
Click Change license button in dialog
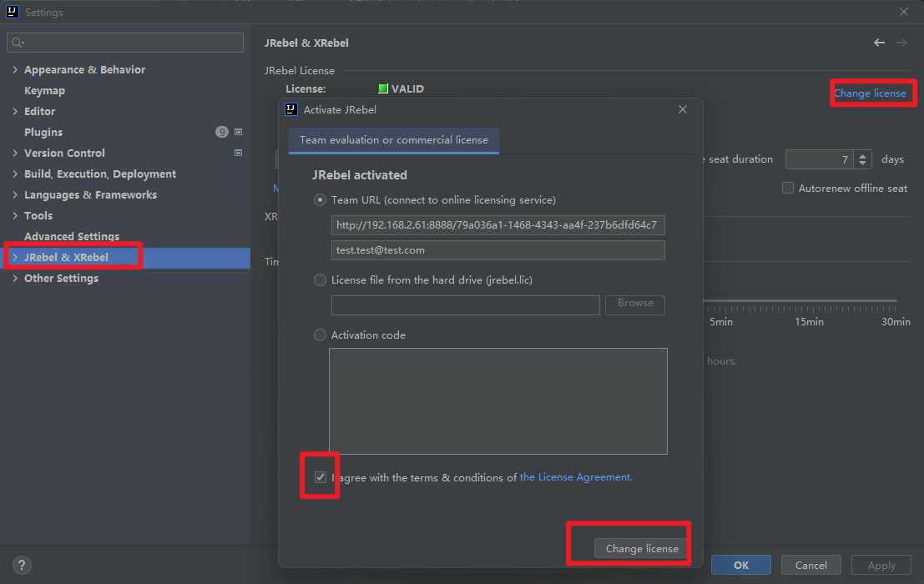[642, 549]
